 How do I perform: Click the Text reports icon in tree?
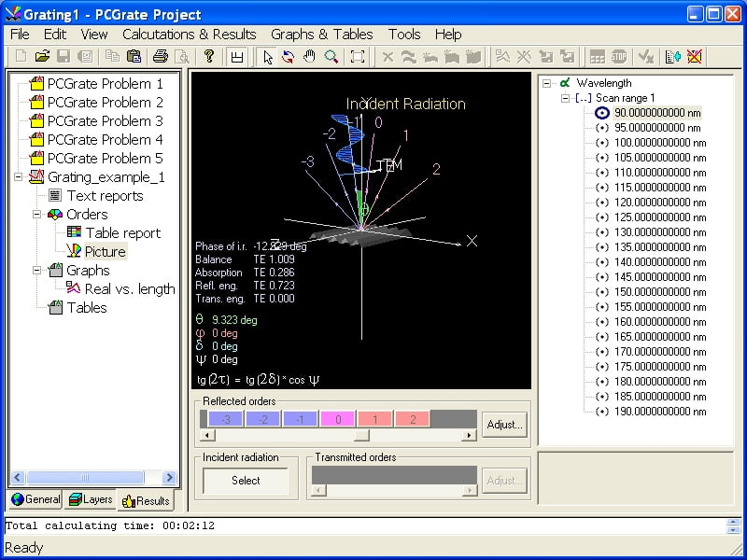(55, 195)
